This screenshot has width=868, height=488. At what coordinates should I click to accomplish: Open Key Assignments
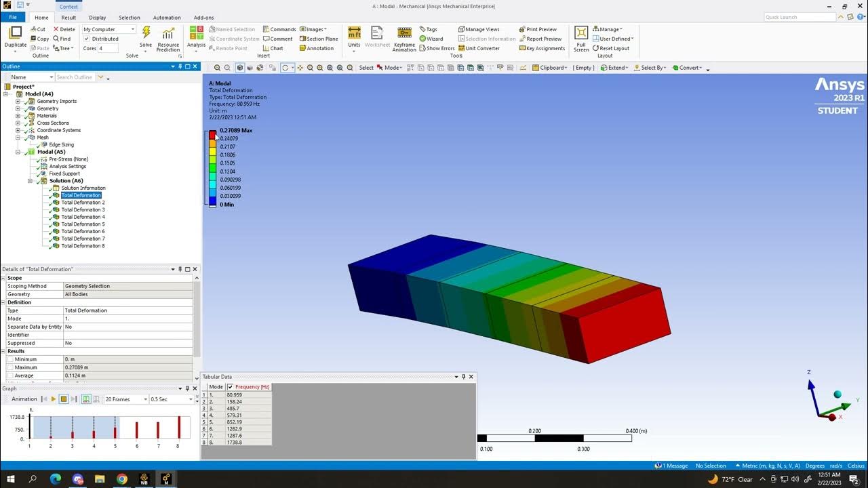click(x=542, y=48)
